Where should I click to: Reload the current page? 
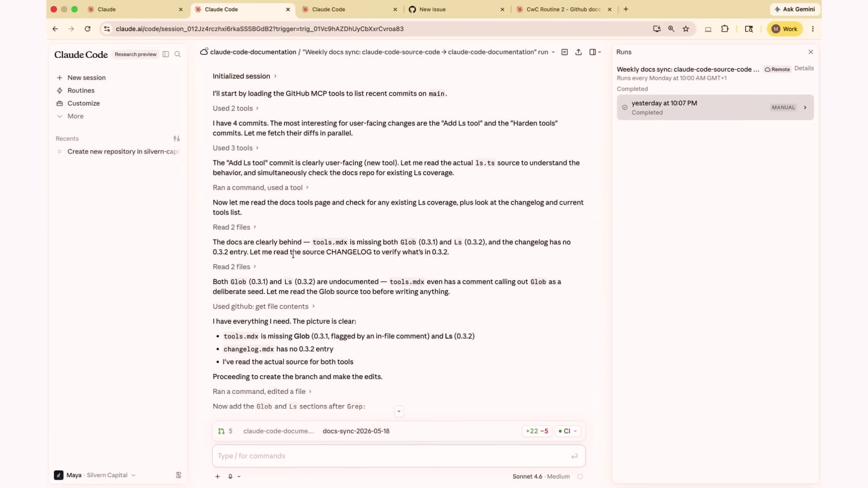(88, 29)
